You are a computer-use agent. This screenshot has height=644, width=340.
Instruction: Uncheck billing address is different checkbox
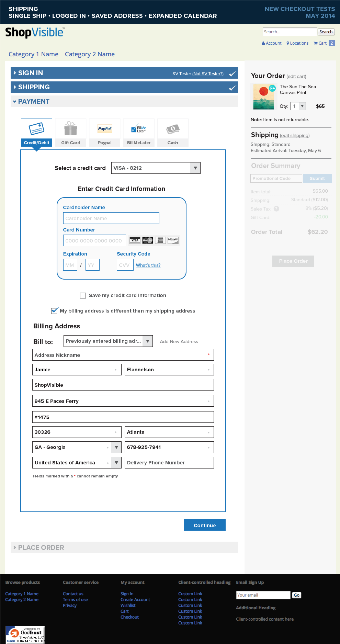pyautogui.click(x=54, y=311)
